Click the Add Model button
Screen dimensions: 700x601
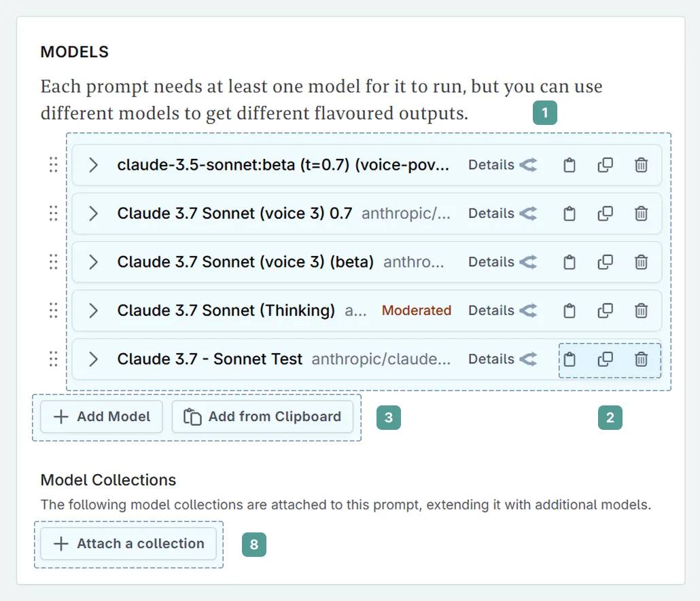101,416
